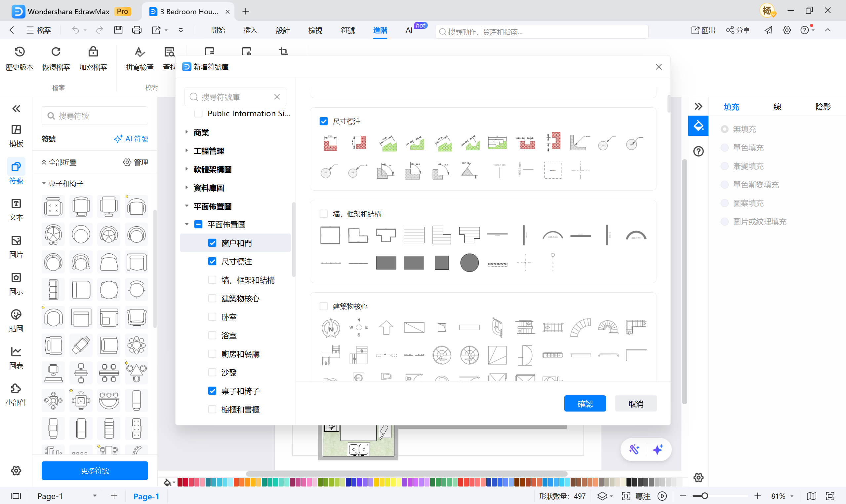The height and width of the screenshot is (504, 846).
Task: Expand the 工程管理 category
Action: (x=186, y=151)
